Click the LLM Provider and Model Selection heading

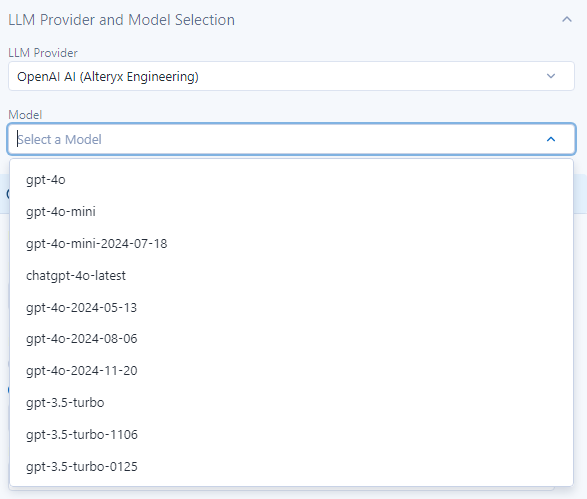click(121, 20)
